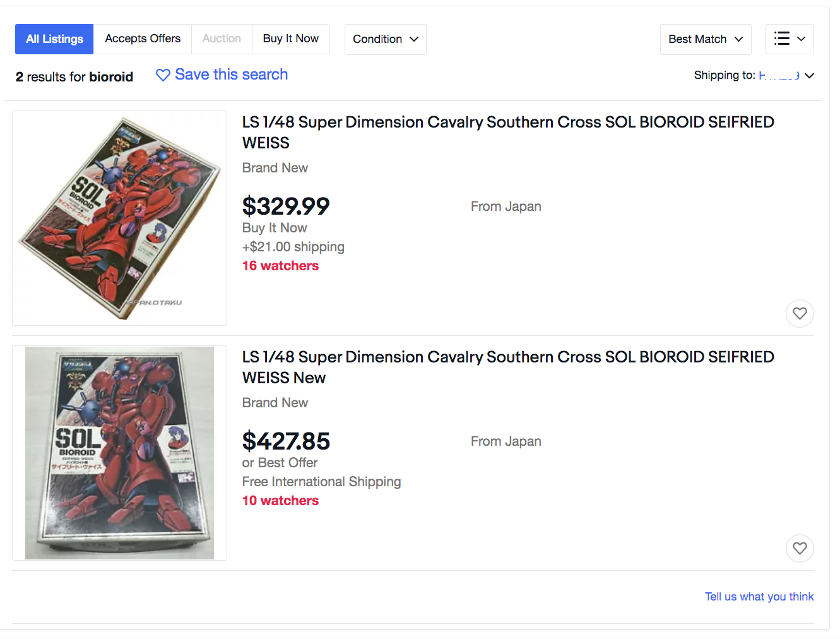840x639 pixels.
Task: Click the $329.99 price of first listing
Action: tap(286, 206)
